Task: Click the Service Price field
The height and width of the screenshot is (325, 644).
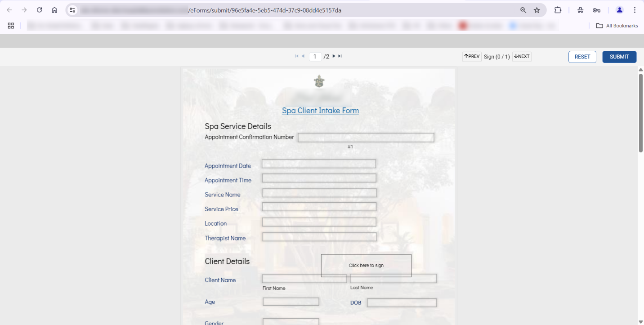Action: tap(319, 207)
